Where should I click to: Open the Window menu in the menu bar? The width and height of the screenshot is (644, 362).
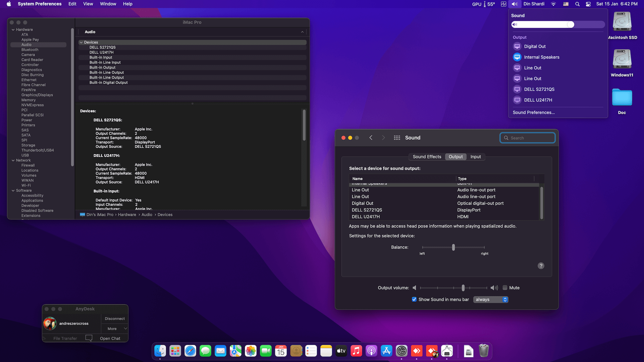click(108, 4)
